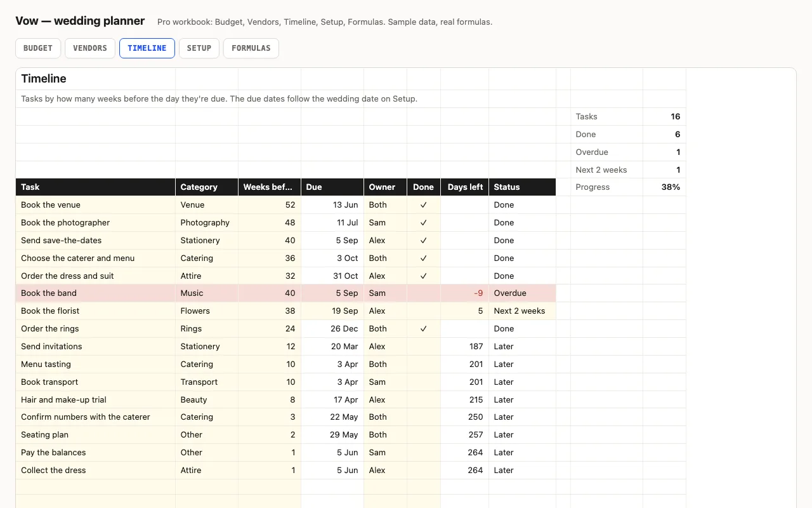
Task: Click the Owner column header
Action: pos(386,187)
